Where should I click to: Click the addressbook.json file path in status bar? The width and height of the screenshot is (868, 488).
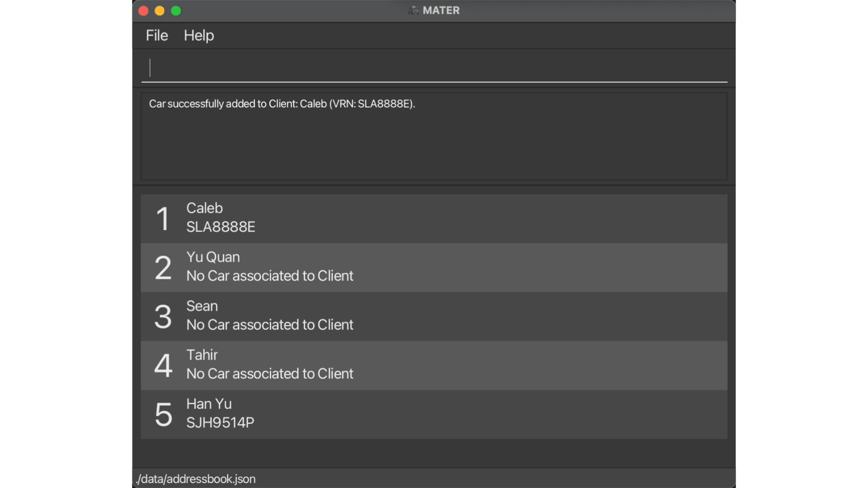tap(196, 479)
